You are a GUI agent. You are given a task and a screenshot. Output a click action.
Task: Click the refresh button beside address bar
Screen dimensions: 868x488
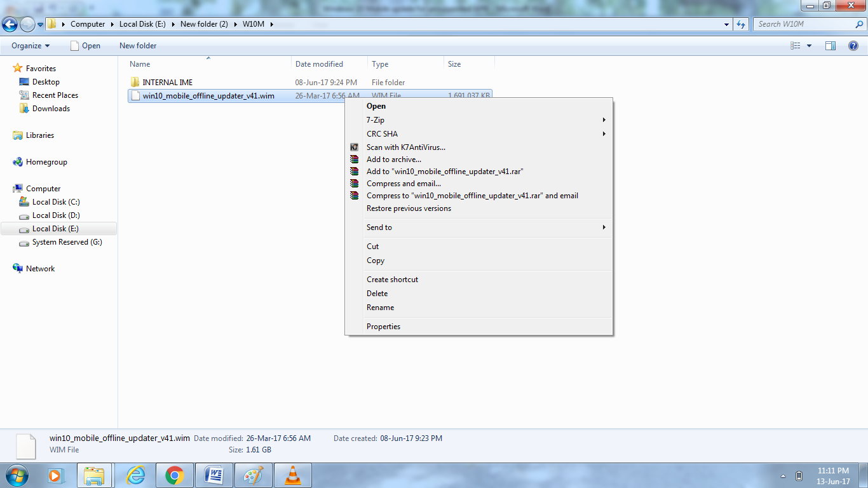point(741,24)
